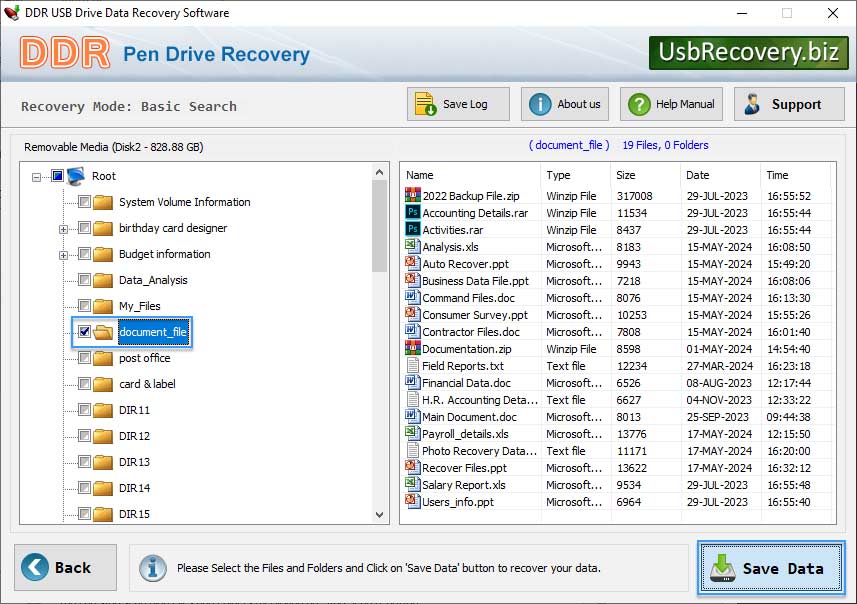Click the DDR logo in the header
Screen dimensions: 857x604
[x=64, y=53]
